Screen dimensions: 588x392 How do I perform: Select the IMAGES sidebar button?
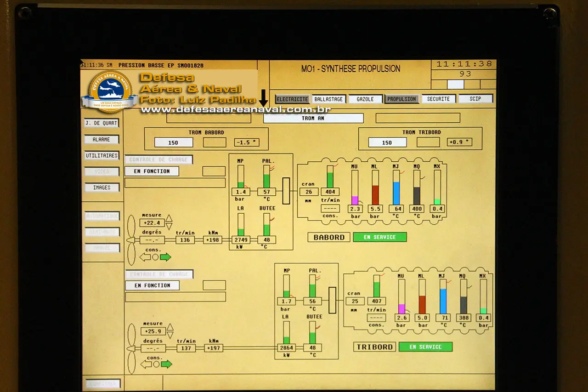click(102, 187)
